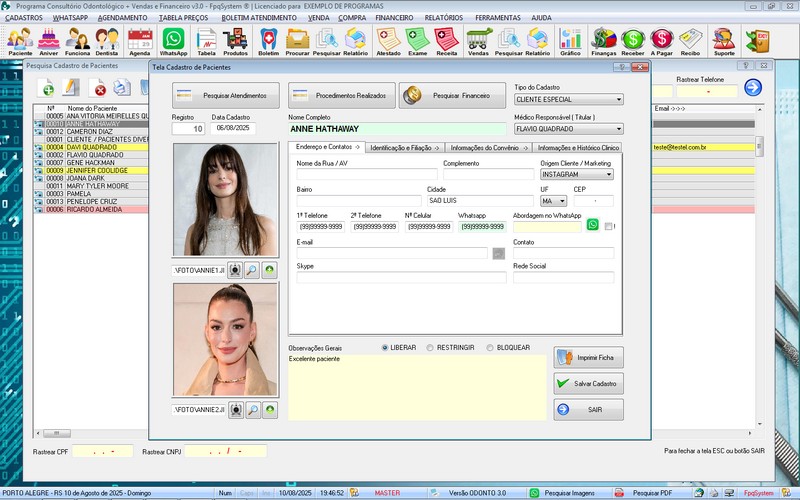Click the webcam icon under first photo
Viewport: 800px width, 500px height.
[235, 270]
